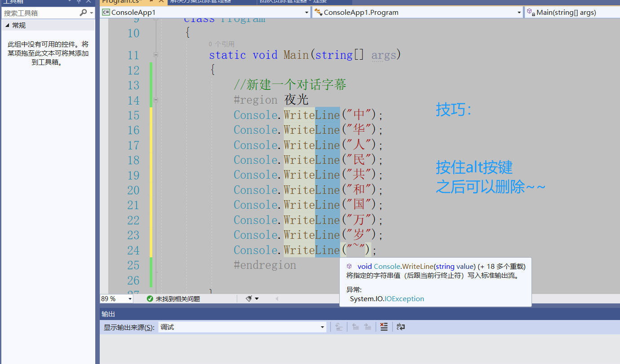The image size is (620, 364).
Task: Focus the 搜索工具箱 search field
Action: point(40,13)
